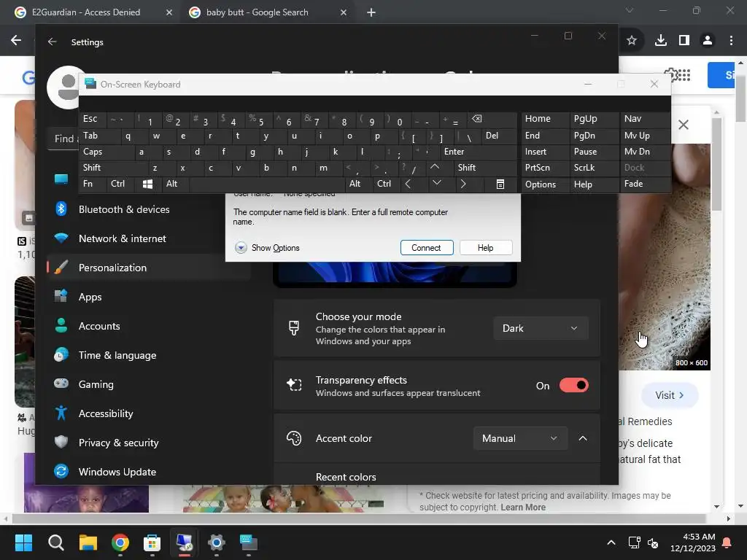The width and height of the screenshot is (747, 560).
Task: Select Windows Update in Settings sidebar
Action: click(x=149, y=472)
